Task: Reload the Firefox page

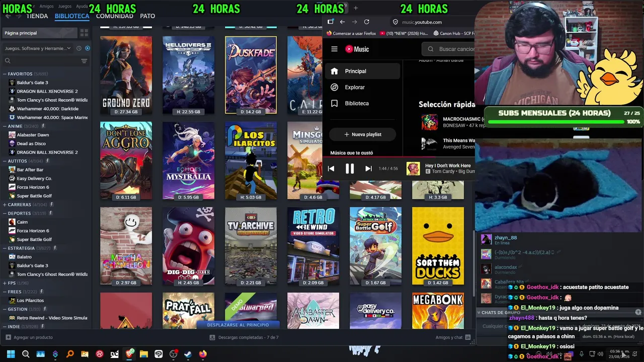Action: (367, 22)
